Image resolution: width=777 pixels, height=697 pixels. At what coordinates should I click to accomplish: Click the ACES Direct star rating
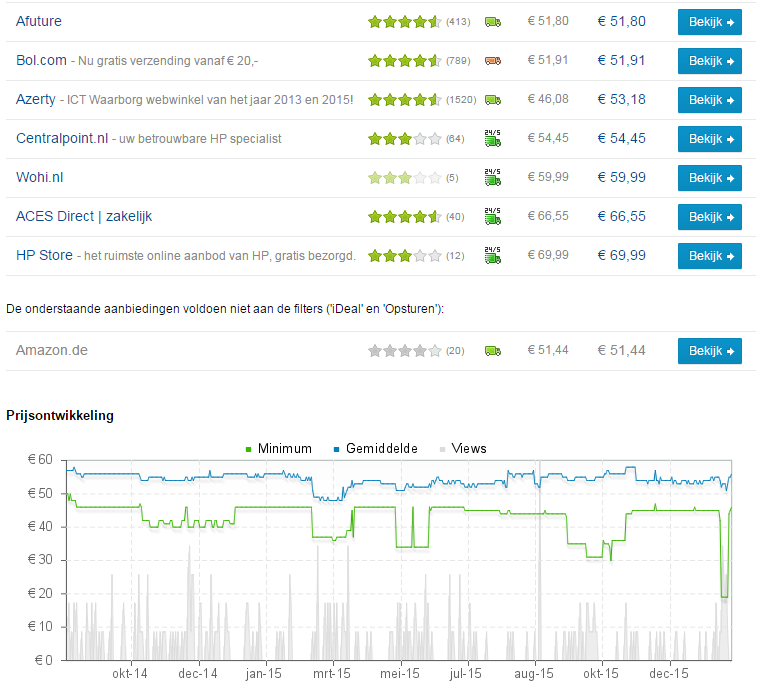click(x=404, y=217)
